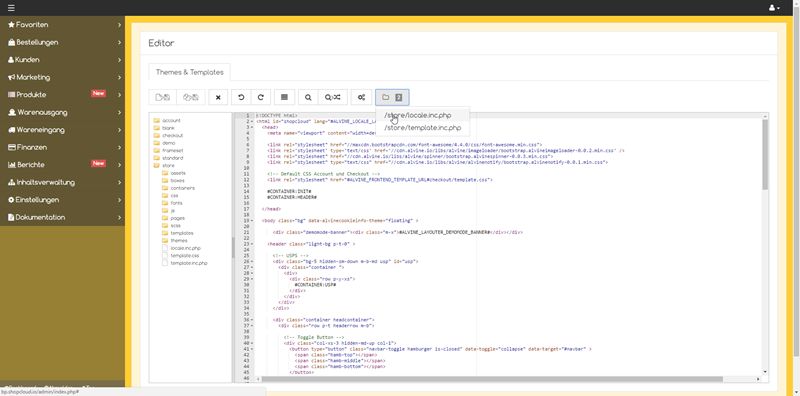The image size is (800, 396).
Task: Open Kunden sidebar menu
Action: [x=62, y=60]
